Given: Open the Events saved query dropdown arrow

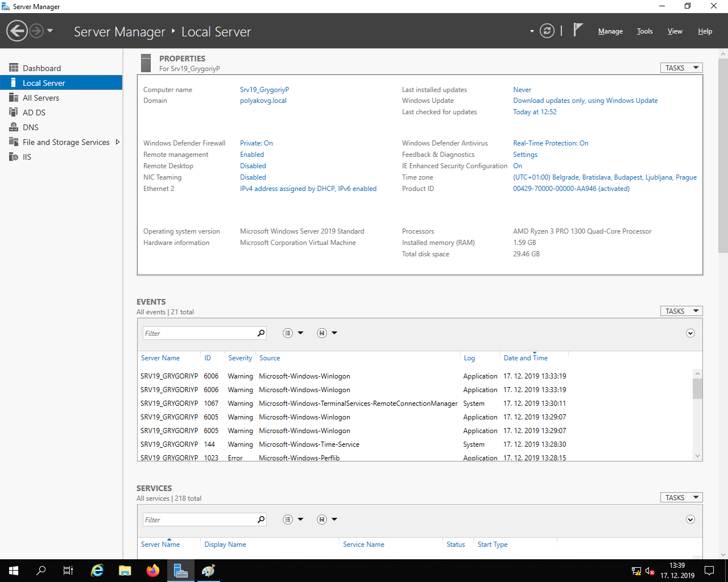Looking at the screenshot, I should [334, 333].
